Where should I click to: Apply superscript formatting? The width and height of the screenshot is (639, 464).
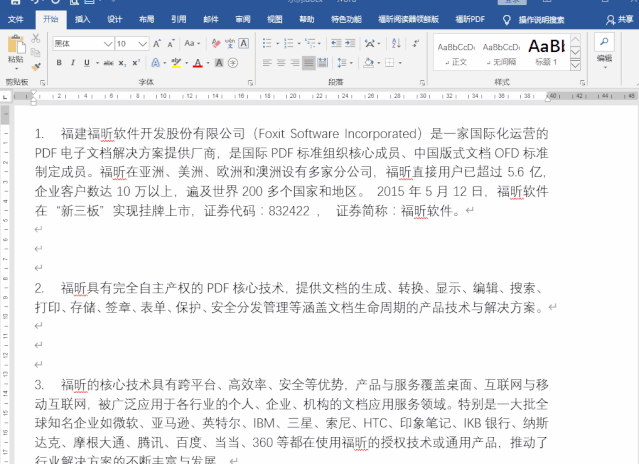point(136,63)
